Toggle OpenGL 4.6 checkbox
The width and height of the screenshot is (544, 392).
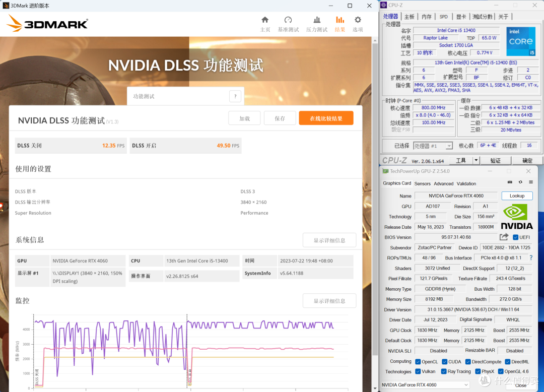(501, 371)
